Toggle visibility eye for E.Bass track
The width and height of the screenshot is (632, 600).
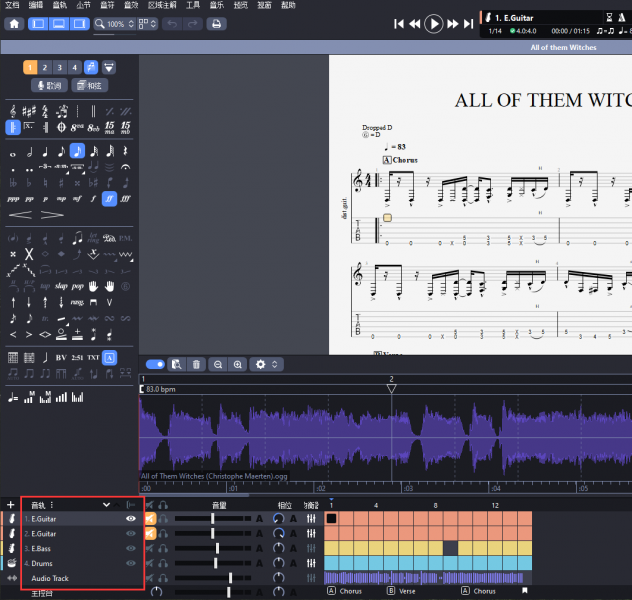(131, 548)
